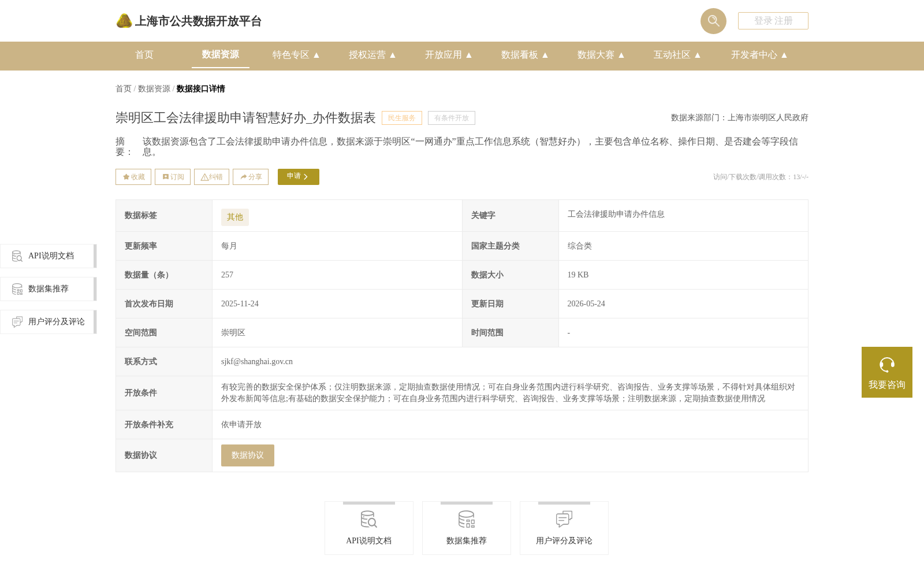This screenshot has width=924, height=578.
Task: Open the 开放应用 menu
Action: pos(448,55)
